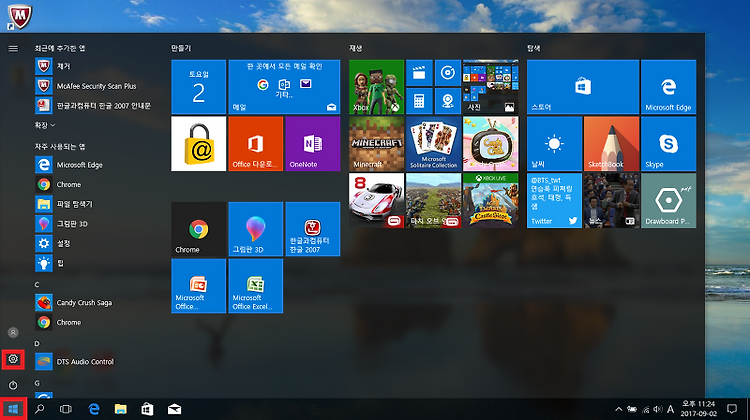Open the SketchBook tile
This screenshot has height=420, width=750.
(x=611, y=144)
